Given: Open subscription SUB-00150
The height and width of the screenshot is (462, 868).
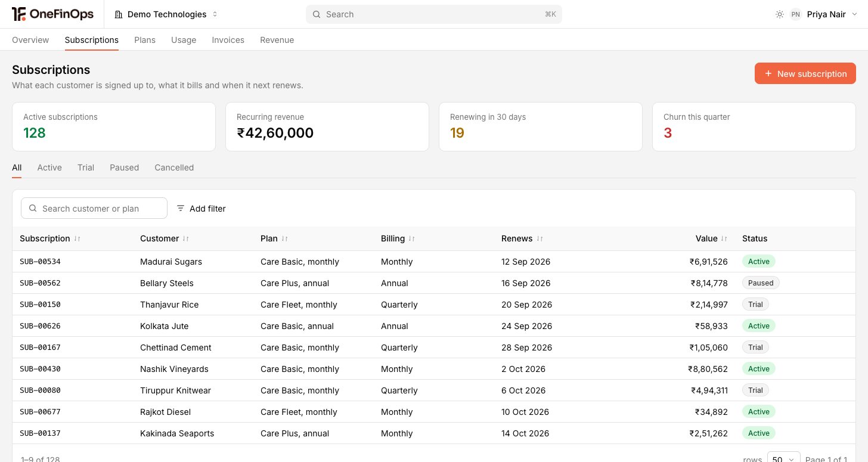Looking at the screenshot, I should (x=40, y=305).
